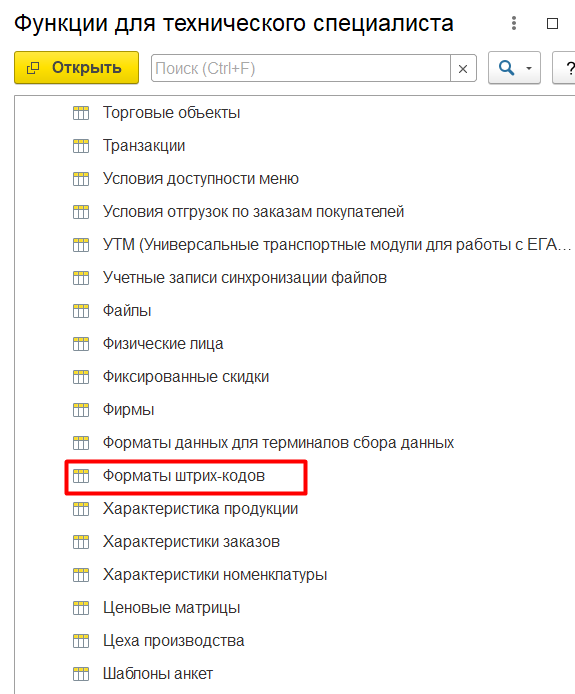Click the table icon next to Файлы
Viewport: 575px width, 694px height.
81,311
